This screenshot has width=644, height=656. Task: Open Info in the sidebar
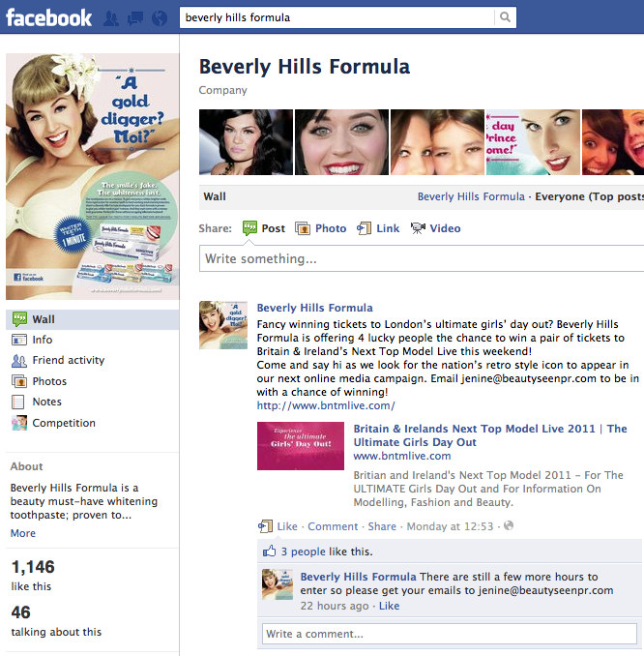(x=43, y=340)
